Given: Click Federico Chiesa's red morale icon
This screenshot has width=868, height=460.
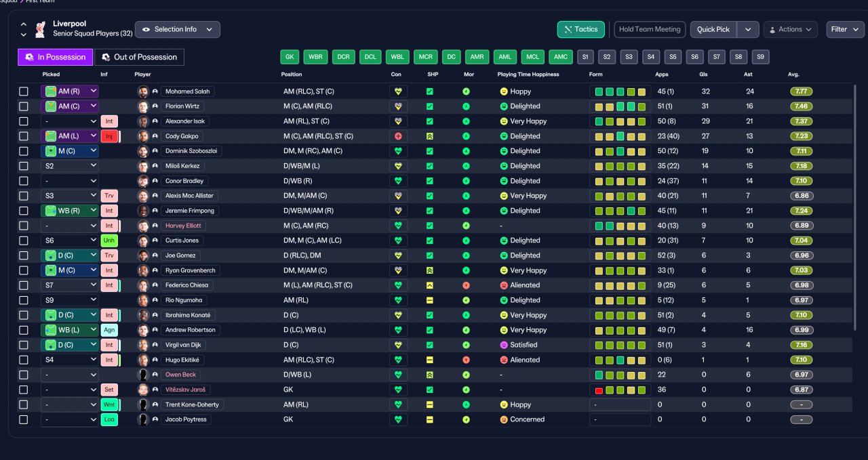Looking at the screenshot, I should [466, 285].
